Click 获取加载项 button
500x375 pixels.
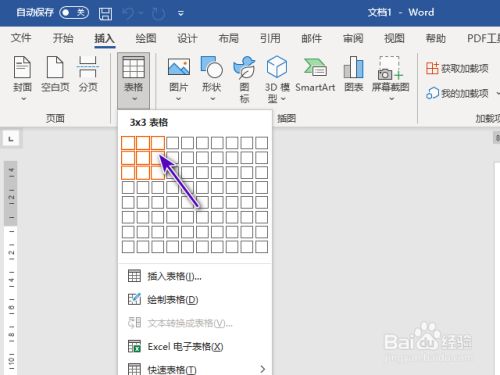point(457,69)
